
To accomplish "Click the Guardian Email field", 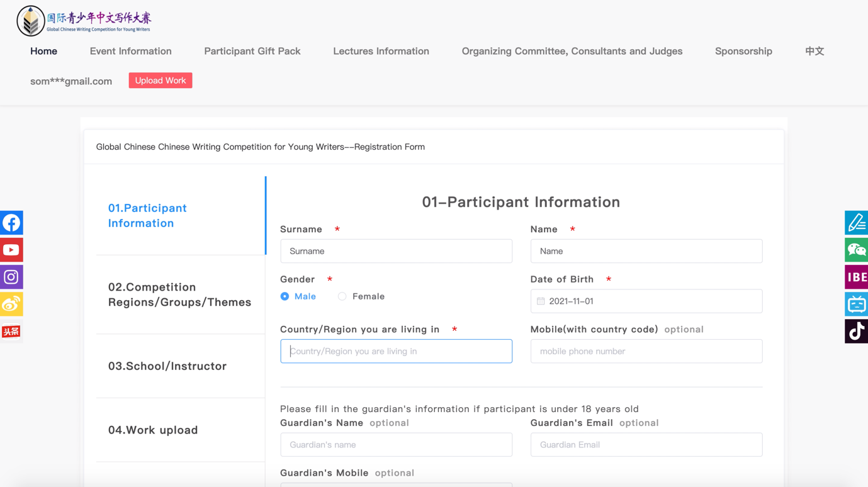I will [x=646, y=445].
